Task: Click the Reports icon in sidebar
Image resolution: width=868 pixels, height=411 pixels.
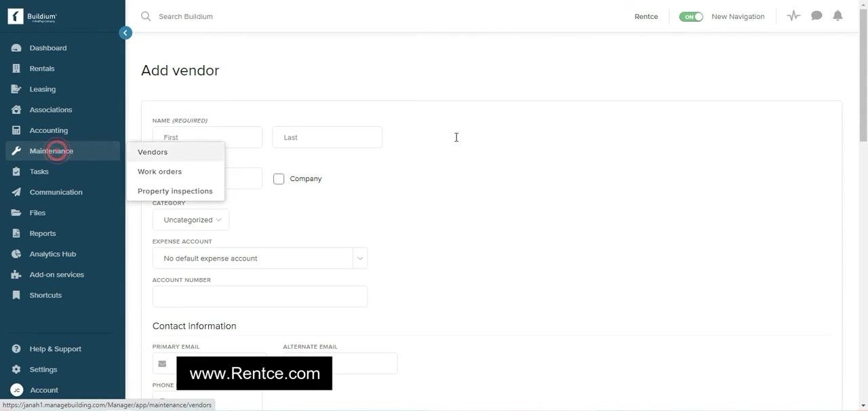Action: 16,233
